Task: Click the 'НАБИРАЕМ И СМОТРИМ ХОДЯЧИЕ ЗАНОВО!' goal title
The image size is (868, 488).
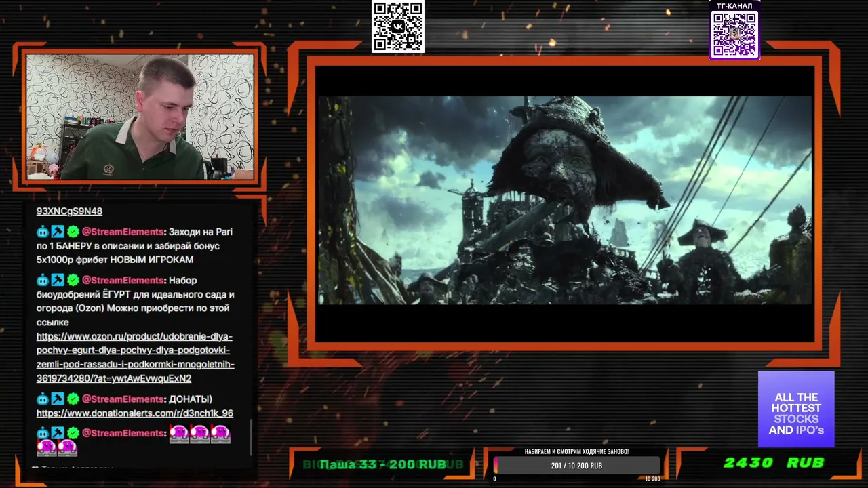Action: tap(576, 451)
